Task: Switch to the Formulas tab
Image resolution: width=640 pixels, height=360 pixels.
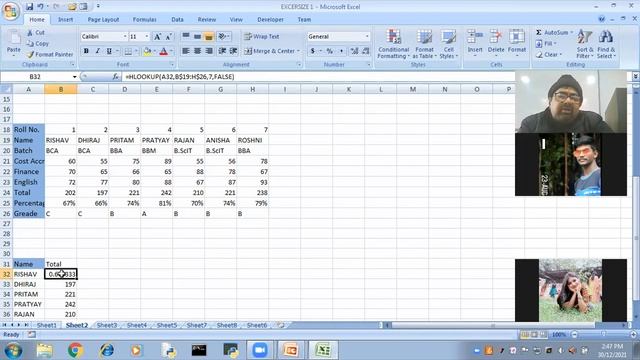Action: pyautogui.click(x=144, y=20)
